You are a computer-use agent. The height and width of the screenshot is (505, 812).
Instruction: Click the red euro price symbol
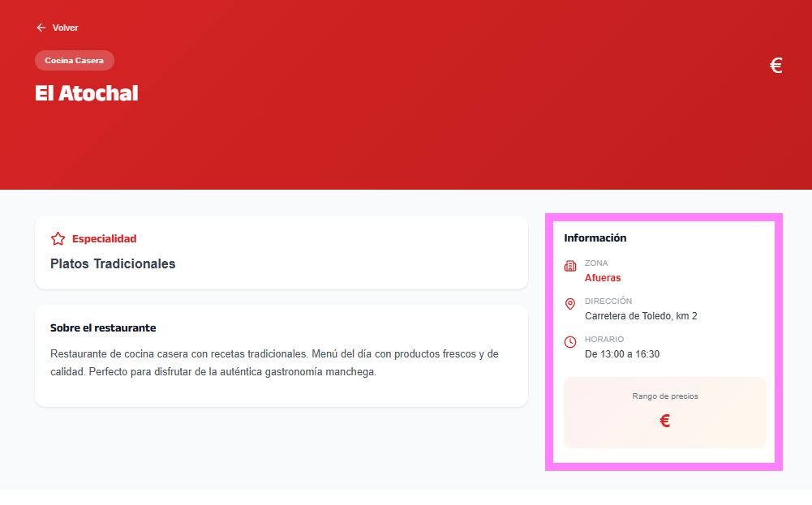[665, 421]
